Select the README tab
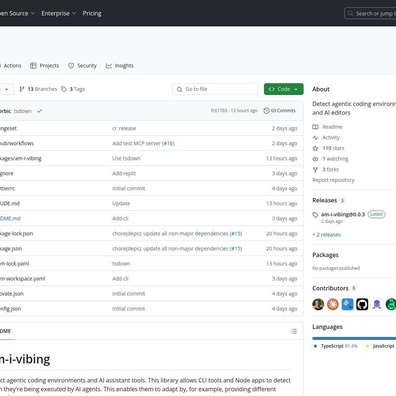Image resolution: width=396 pixels, height=396 pixels. pyautogui.click(x=6, y=331)
